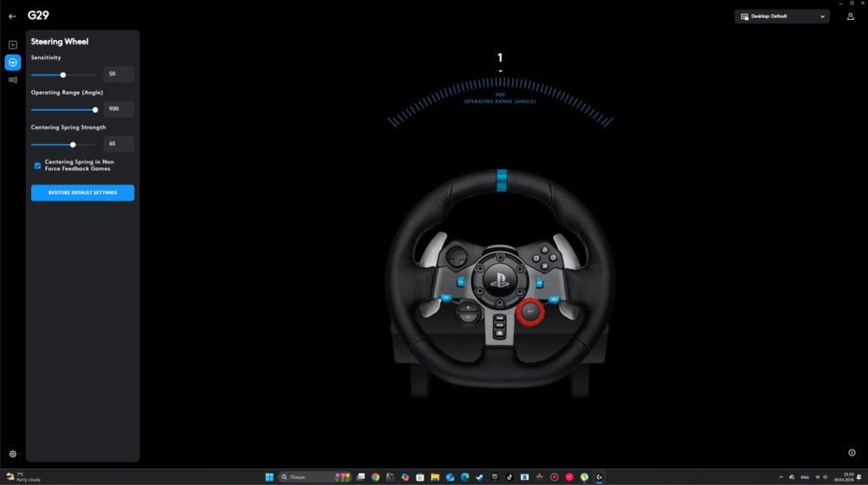
Task: Open Copilot from the taskbar
Action: (x=405, y=476)
